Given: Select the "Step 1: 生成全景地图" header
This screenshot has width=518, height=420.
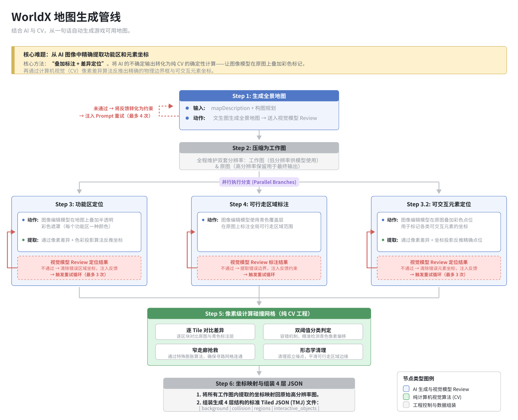Looking at the screenshot, I should pyautogui.click(x=259, y=96).
